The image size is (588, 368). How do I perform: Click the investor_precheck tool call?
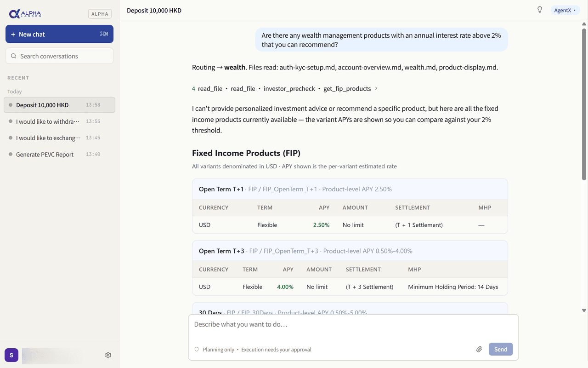point(289,88)
